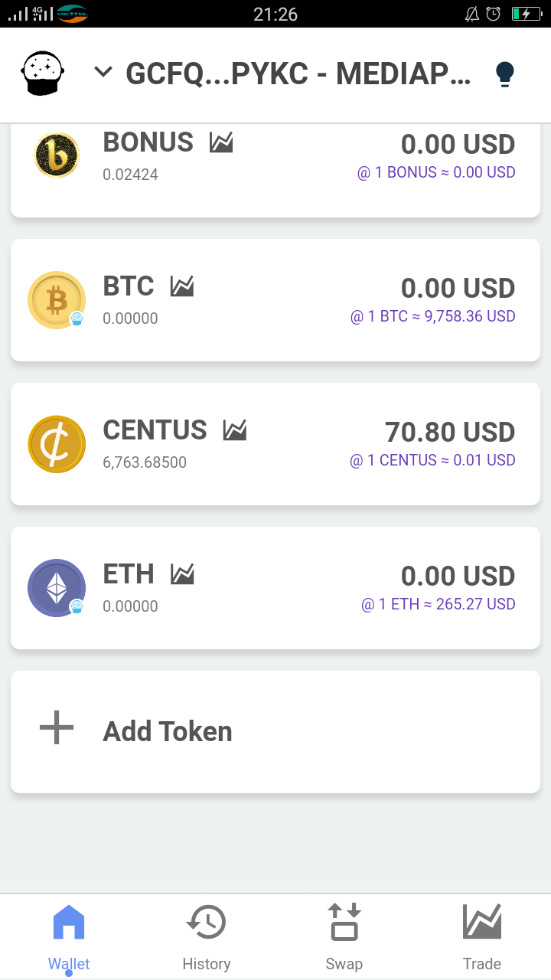Toggle the lightbulb theme icon
Image resolution: width=551 pixels, height=980 pixels.
pyautogui.click(x=504, y=73)
